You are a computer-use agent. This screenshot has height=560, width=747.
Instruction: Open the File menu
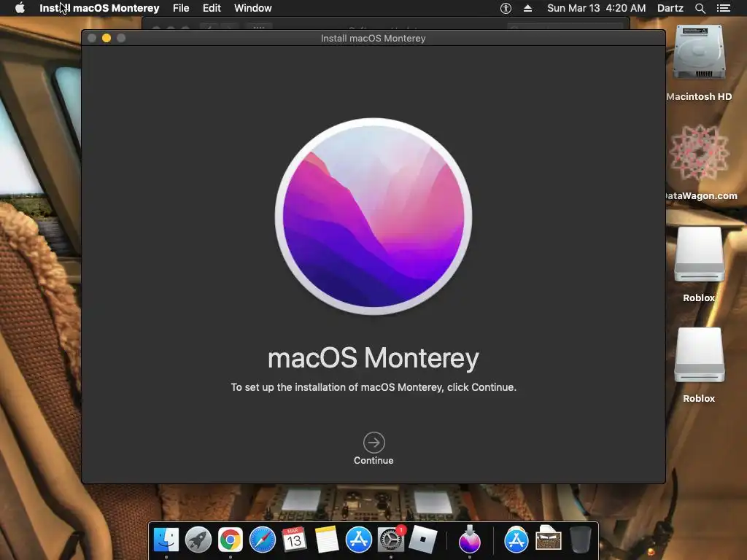coord(181,8)
